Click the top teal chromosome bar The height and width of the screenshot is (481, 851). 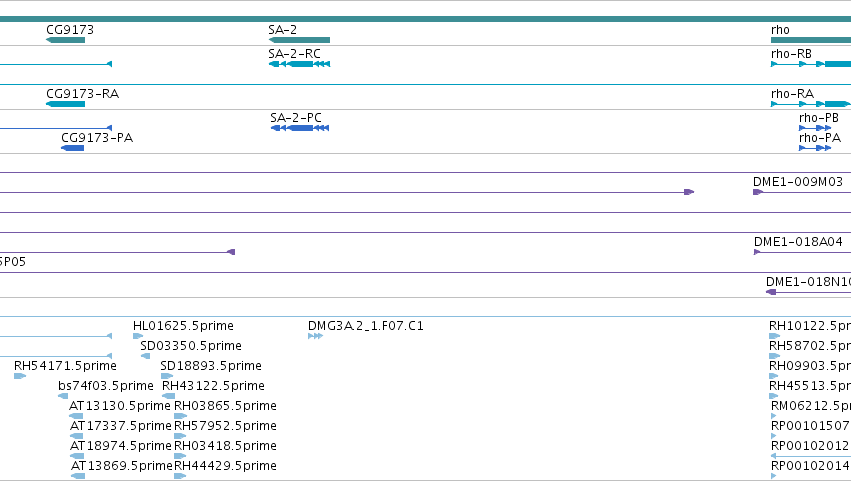click(426, 19)
